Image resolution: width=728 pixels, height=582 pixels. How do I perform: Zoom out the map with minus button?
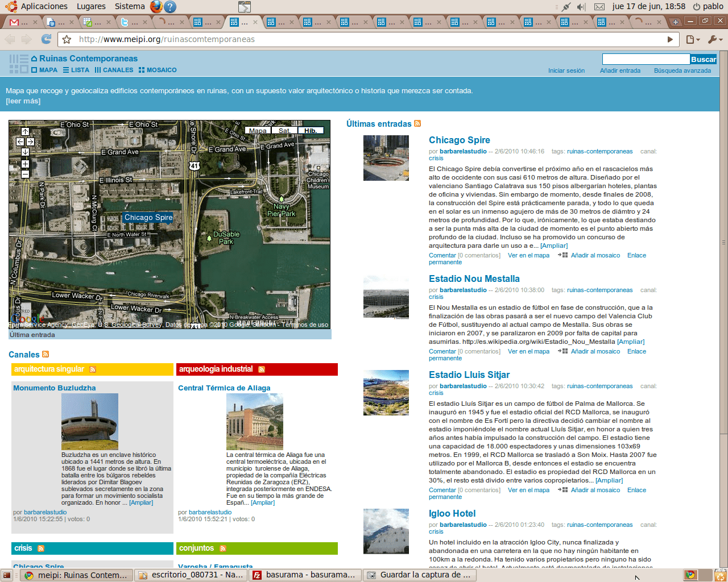click(x=25, y=174)
